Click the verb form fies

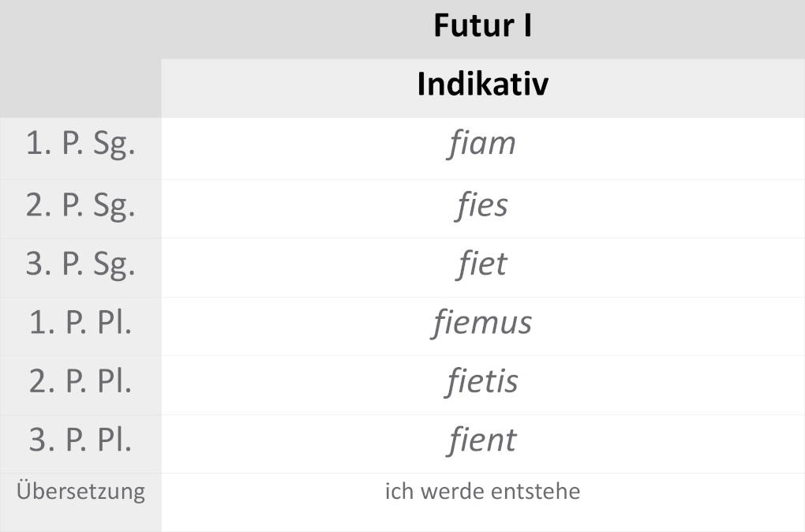(481, 205)
